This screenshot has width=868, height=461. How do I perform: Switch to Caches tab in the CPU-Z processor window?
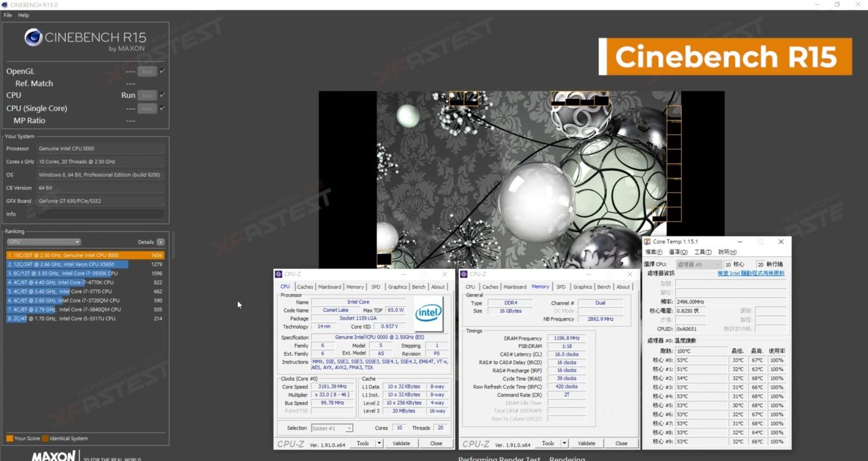point(305,287)
